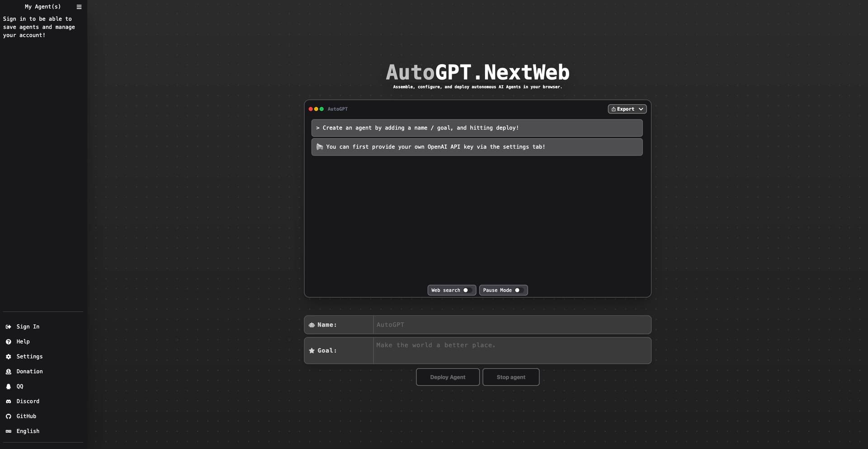
Task: Click the 'Assemble, configure, and deploy' subtitle
Action: point(477,87)
